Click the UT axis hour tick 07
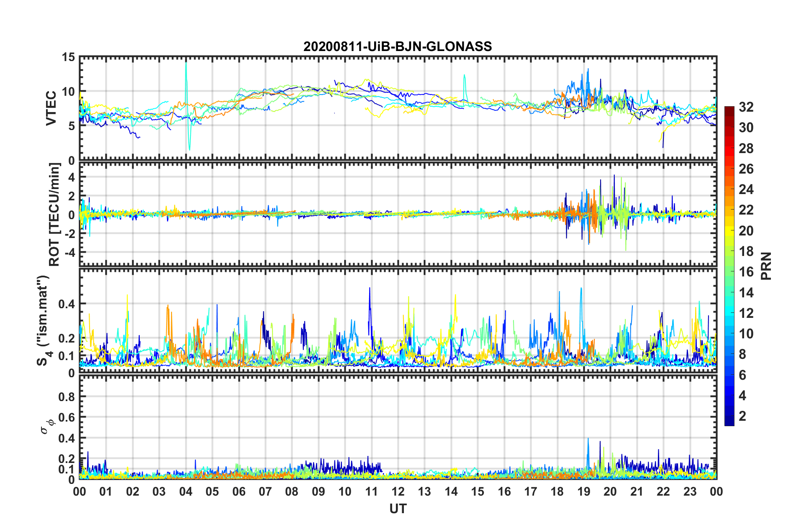Screen dimensions: 796x532 pyautogui.click(x=265, y=491)
